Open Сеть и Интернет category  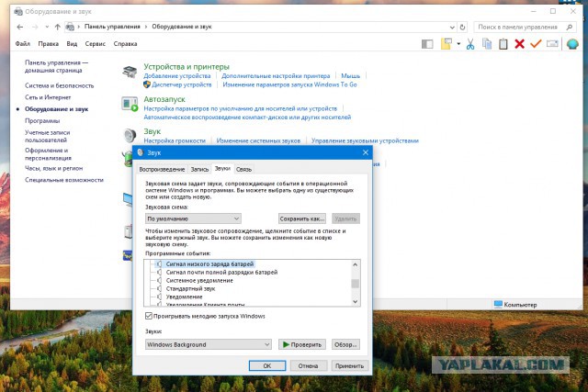[48, 97]
